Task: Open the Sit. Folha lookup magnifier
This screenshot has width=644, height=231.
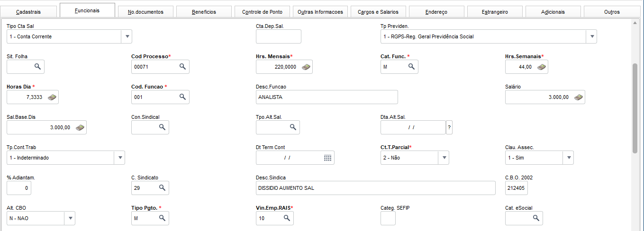Action: coord(38,67)
